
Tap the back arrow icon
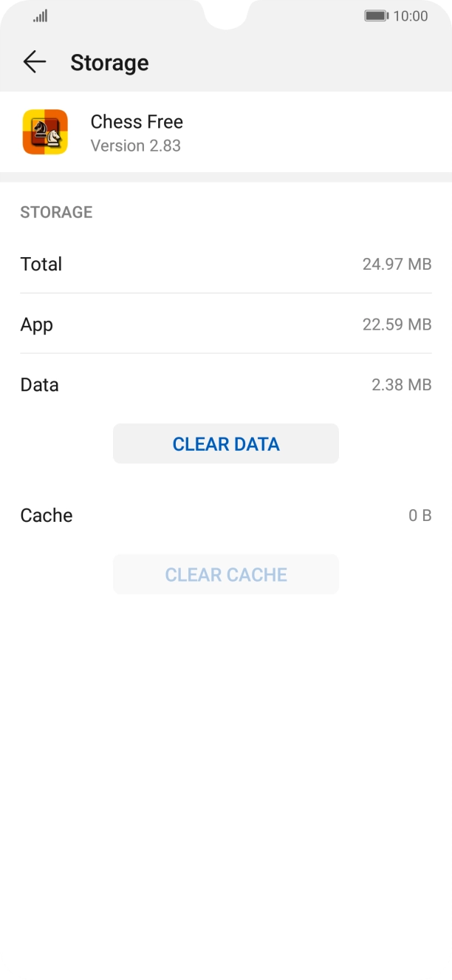pyautogui.click(x=34, y=63)
